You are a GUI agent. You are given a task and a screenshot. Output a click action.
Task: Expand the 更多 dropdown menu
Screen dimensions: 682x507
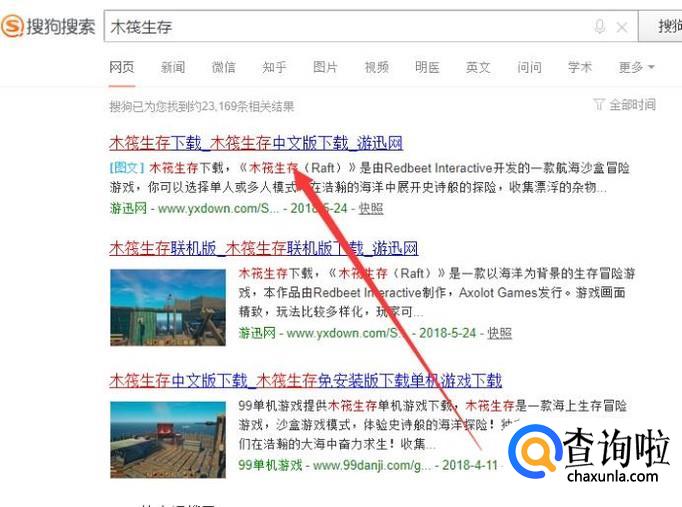pos(636,67)
